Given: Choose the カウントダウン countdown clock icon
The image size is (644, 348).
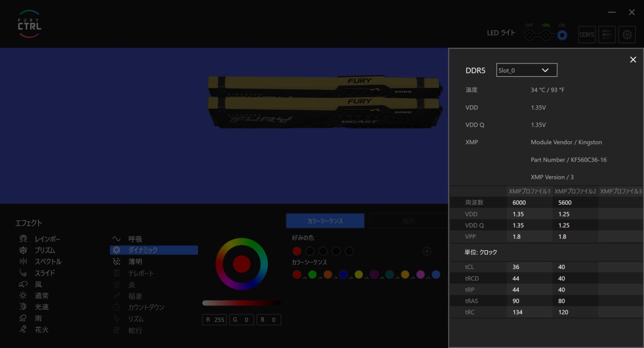Looking at the screenshot, I should click(116, 307).
